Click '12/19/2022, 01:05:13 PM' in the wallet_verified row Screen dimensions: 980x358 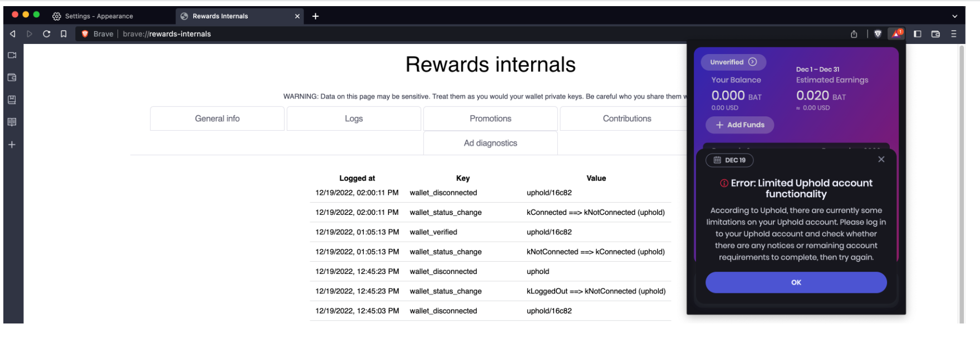(x=357, y=232)
